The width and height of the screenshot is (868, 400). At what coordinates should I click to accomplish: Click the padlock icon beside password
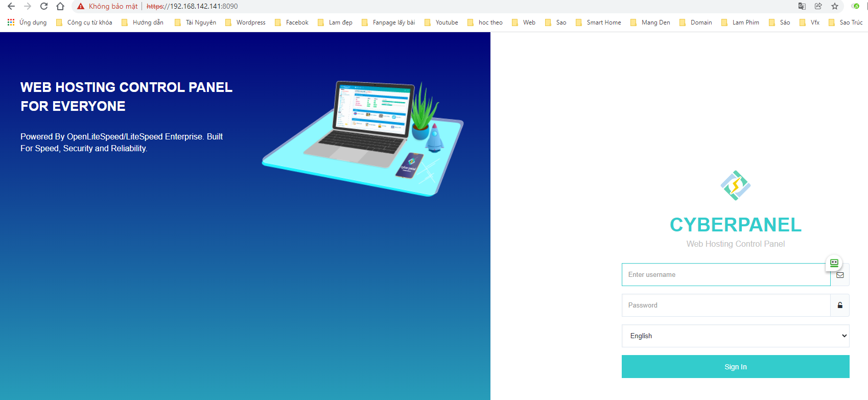tap(840, 305)
